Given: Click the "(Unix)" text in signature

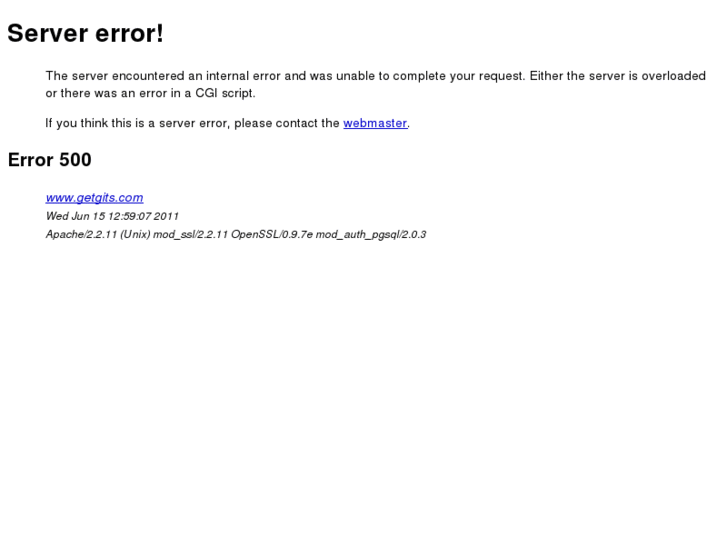Looking at the screenshot, I should [x=135, y=234].
